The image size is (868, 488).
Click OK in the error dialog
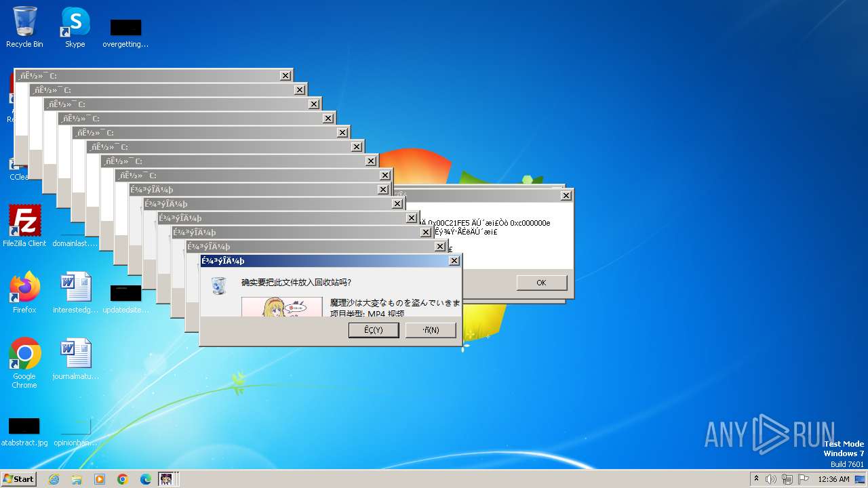tap(541, 283)
